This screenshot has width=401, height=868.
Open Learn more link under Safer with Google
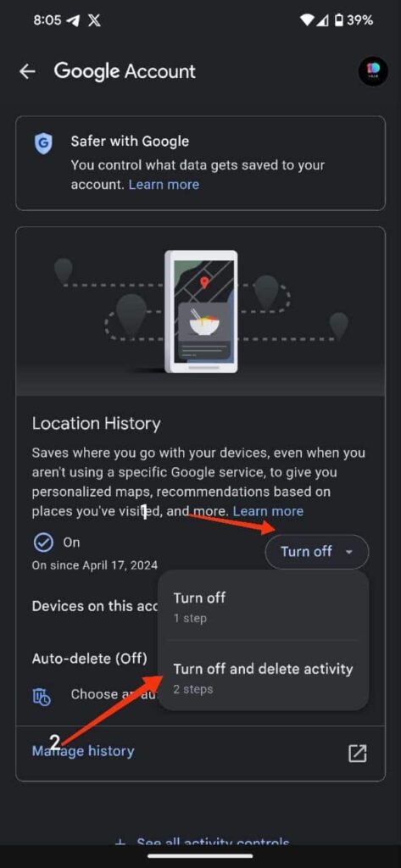point(164,184)
